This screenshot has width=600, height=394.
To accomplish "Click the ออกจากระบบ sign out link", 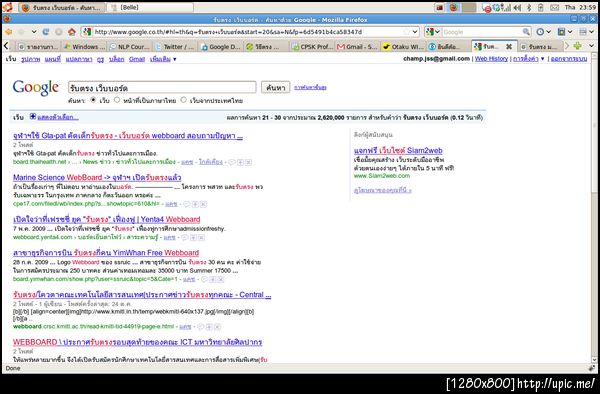I will 569,59.
